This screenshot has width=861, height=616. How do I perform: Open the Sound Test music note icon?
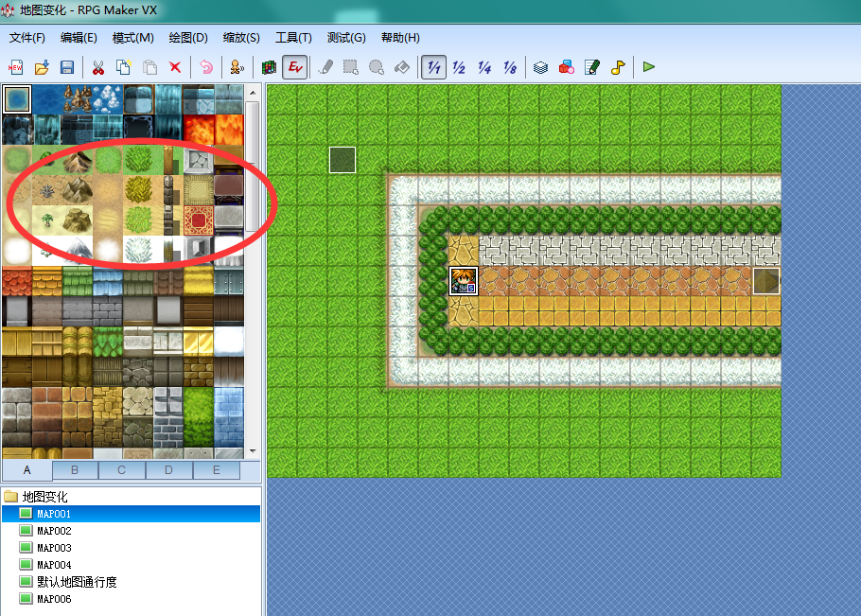pyautogui.click(x=618, y=67)
